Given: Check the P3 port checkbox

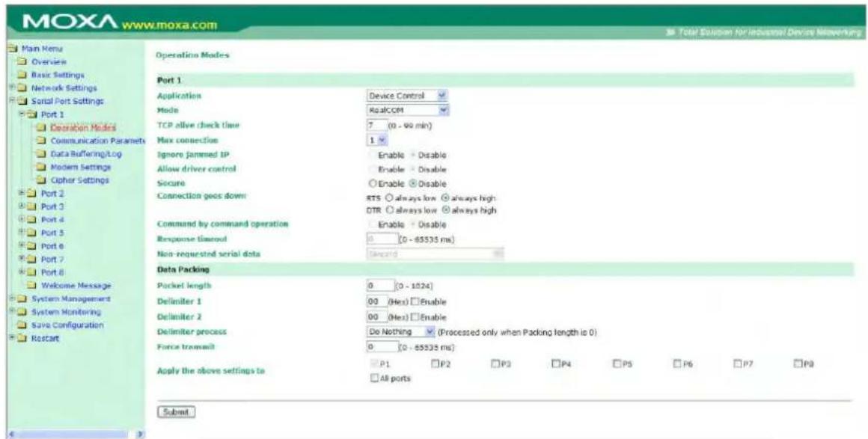Looking at the screenshot, I should pyautogui.click(x=495, y=363).
